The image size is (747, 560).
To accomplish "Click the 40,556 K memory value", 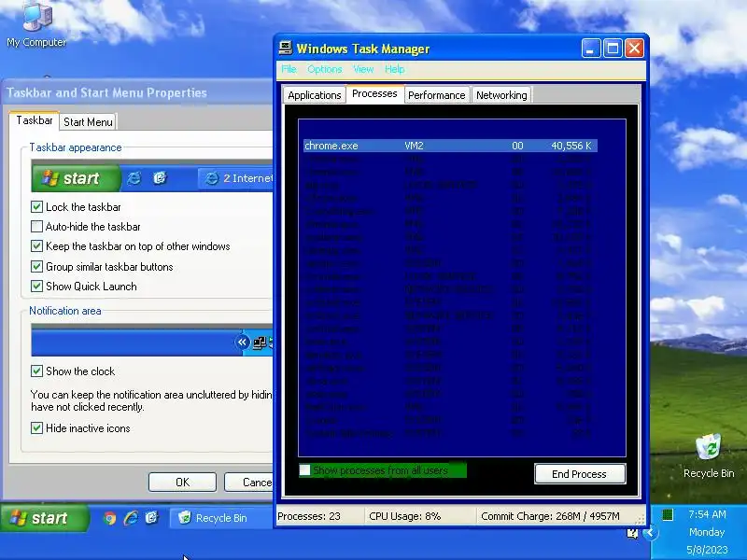I will 571,146.
